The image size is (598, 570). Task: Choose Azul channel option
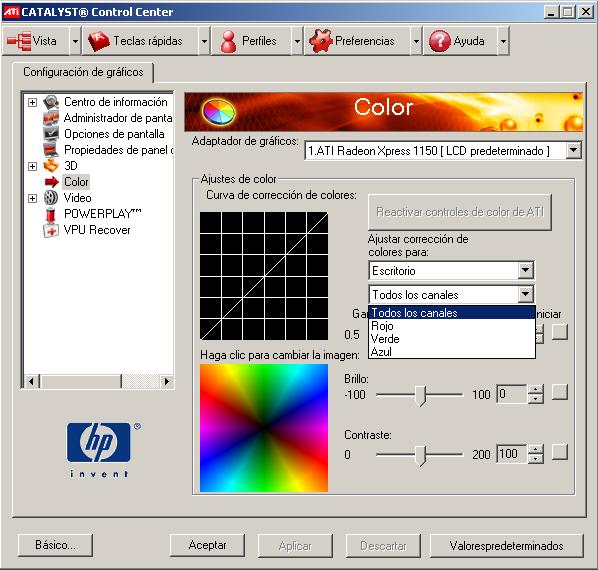click(x=452, y=352)
